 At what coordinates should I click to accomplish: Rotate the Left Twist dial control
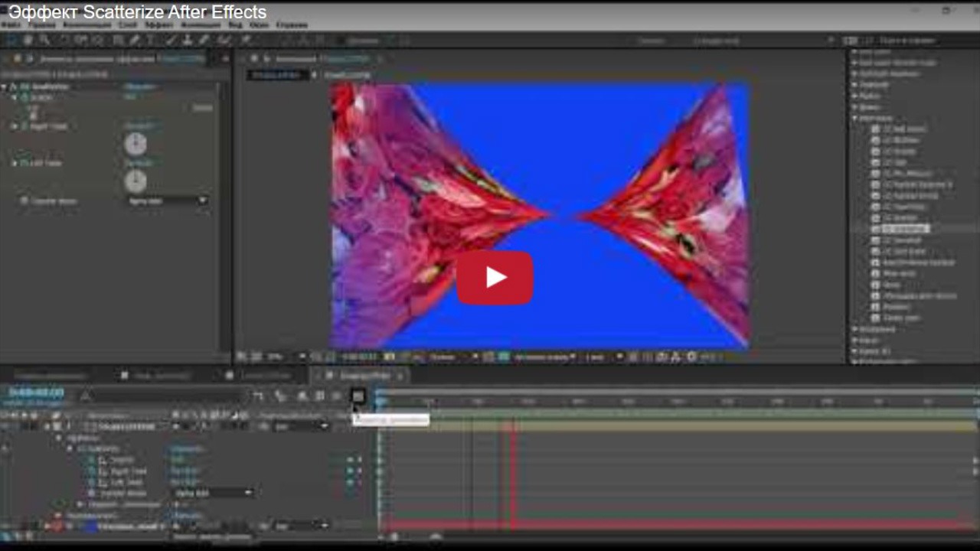(136, 181)
